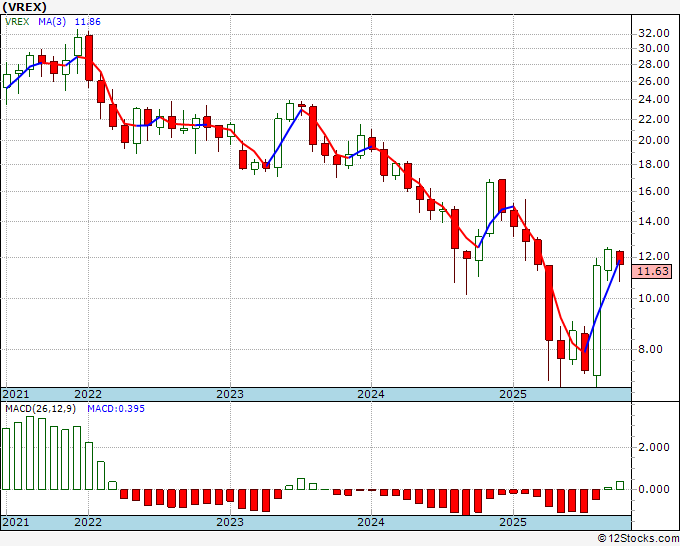This screenshot has height=546, width=680.
Task: Click 2023 on the price chart timeline
Action: pos(230,394)
